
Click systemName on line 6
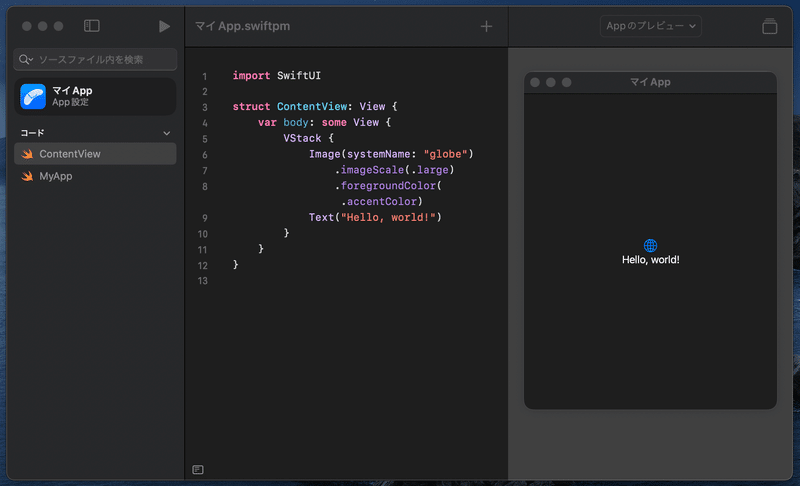click(379, 154)
